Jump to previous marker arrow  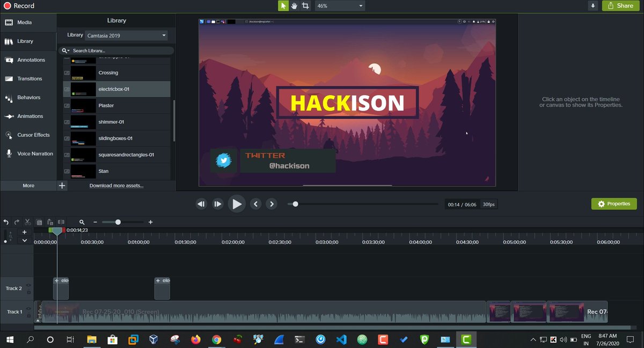pyautogui.click(x=256, y=204)
